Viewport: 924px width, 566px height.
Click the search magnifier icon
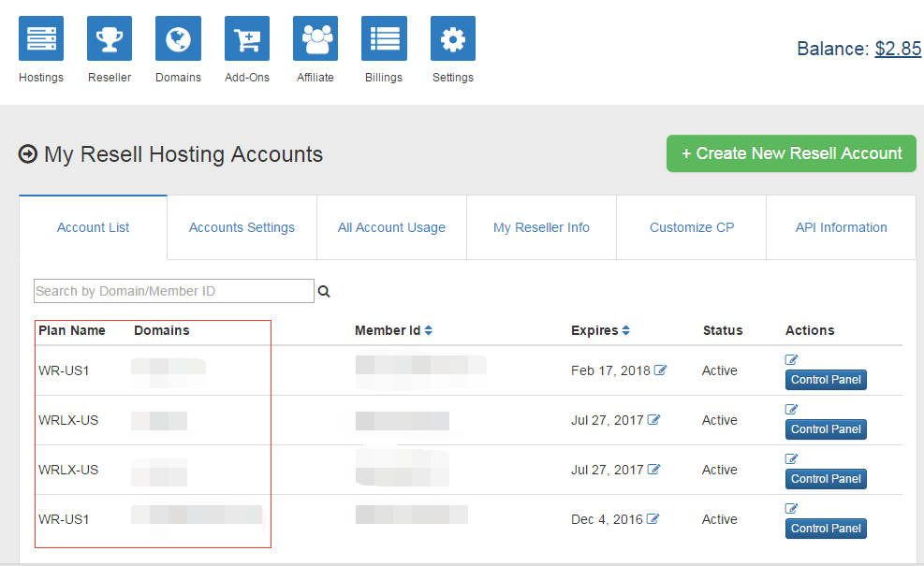coord(324,292)
